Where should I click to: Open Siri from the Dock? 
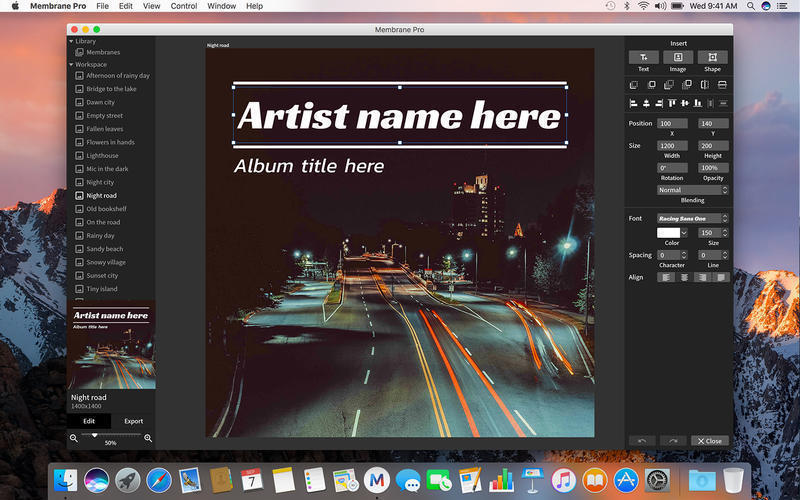[97, 479]
